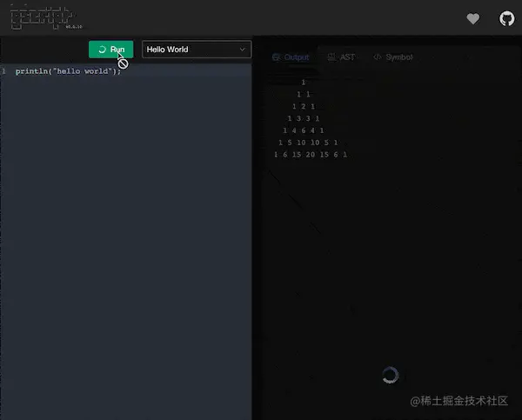Click output row "1 4 6 4 1"
The height and width of the screenshot is (420, 522).
point(304,130)
